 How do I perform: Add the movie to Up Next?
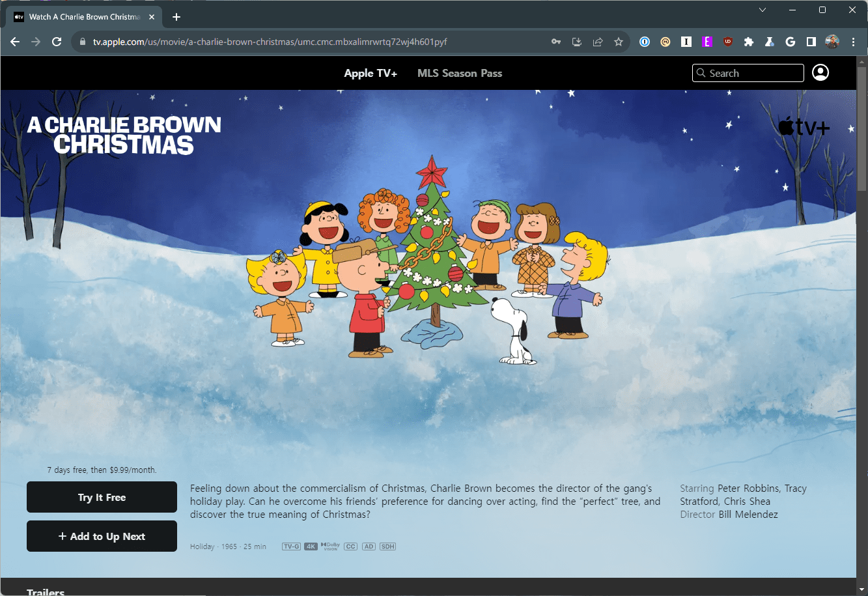tap(102, 536)
